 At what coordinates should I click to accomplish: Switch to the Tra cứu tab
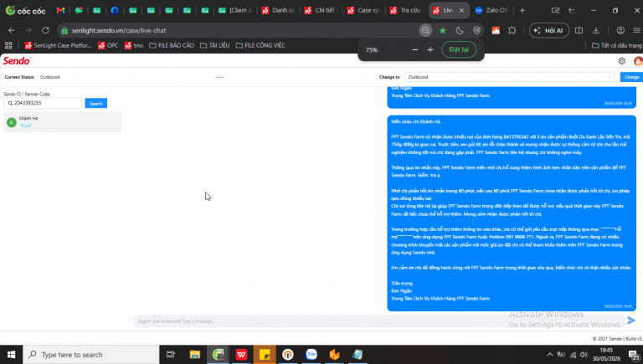[x=406, y=10]
